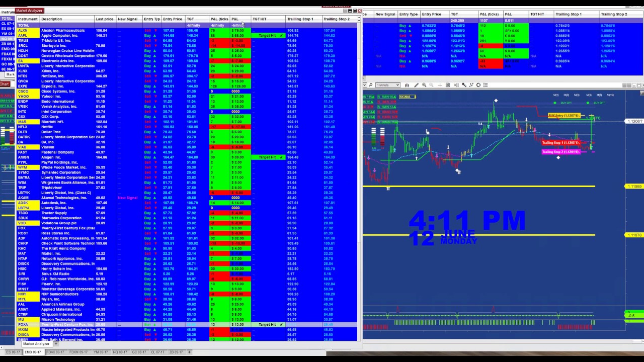
Task: Select the NQ 09-17 row in left instrument list
Action: (7, 39)
